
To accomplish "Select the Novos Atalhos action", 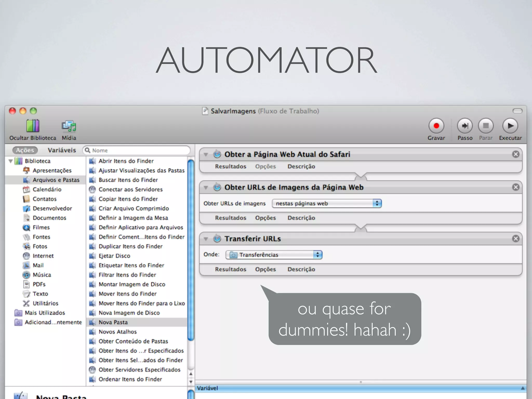I will [113, 332].
